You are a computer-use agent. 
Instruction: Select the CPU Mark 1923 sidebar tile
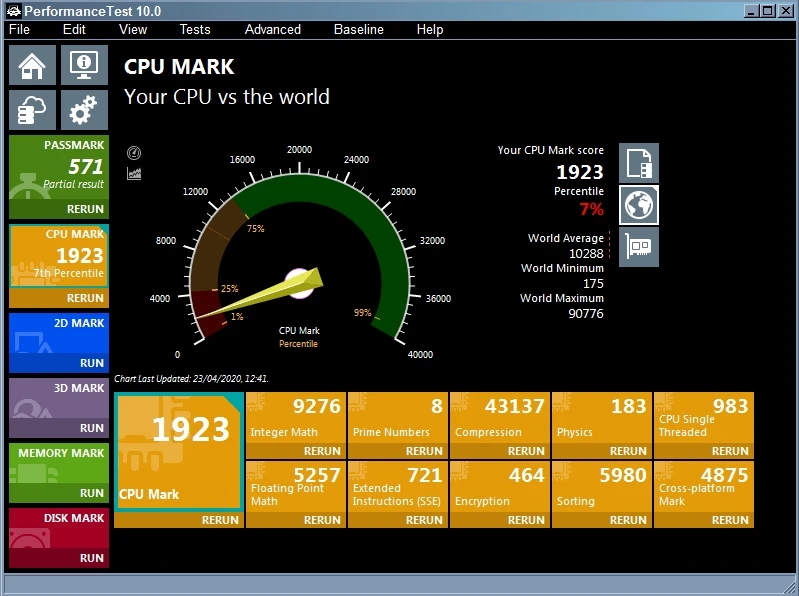tap(59, 256)
